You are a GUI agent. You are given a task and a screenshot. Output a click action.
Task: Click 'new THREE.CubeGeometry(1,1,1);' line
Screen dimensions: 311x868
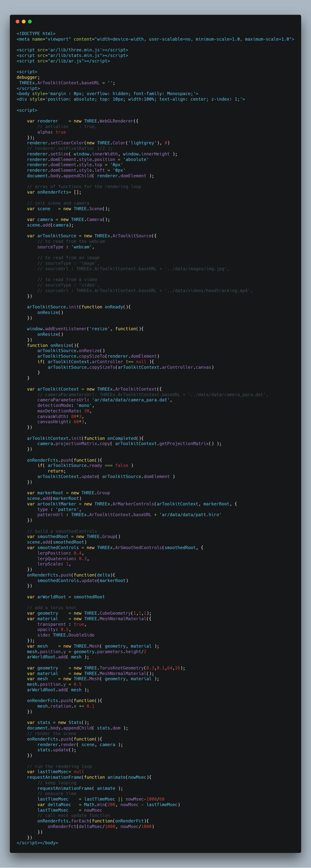(x=89, y=613)
